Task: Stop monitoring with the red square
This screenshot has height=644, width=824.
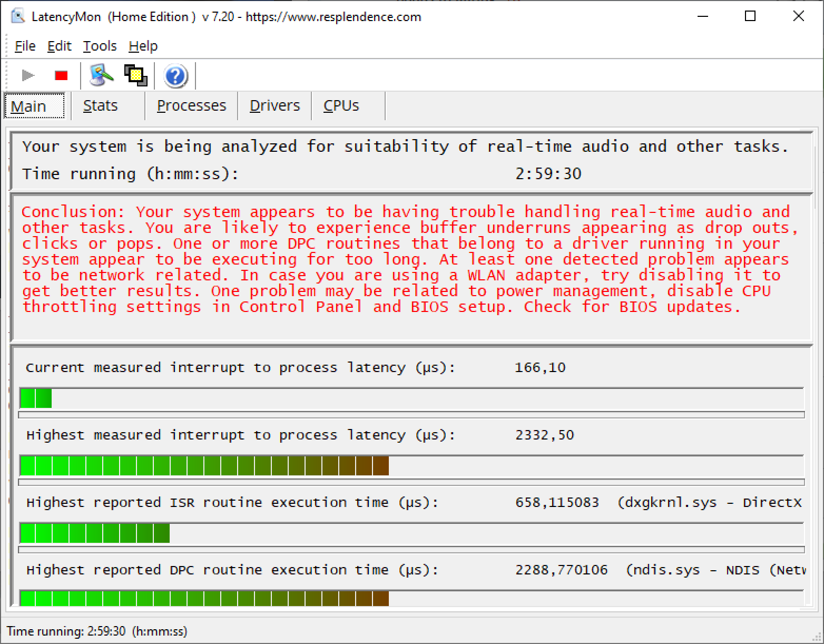Action: 61,76
